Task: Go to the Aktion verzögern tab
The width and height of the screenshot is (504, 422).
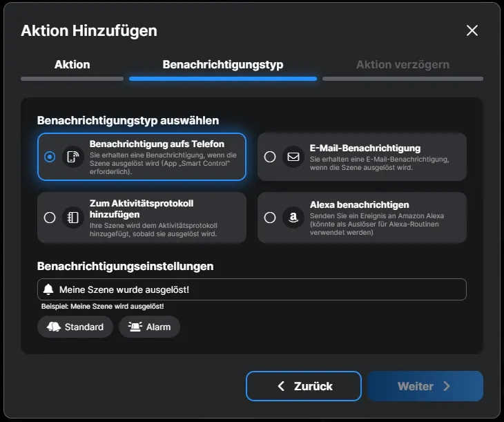Action: [403, 65]
